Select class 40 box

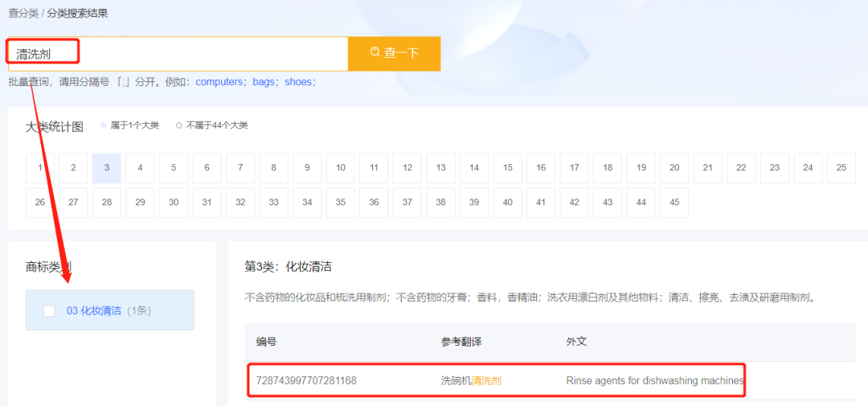coord(508,203)
